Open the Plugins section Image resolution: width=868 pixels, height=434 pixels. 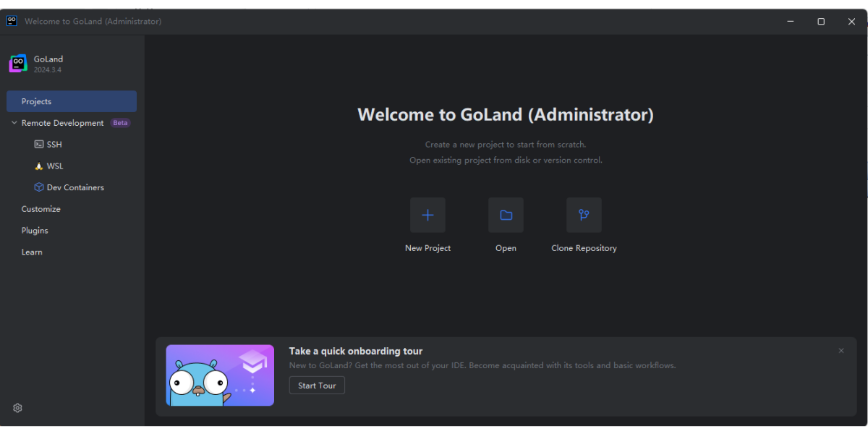pyautogui.click(x=34, y=230)
